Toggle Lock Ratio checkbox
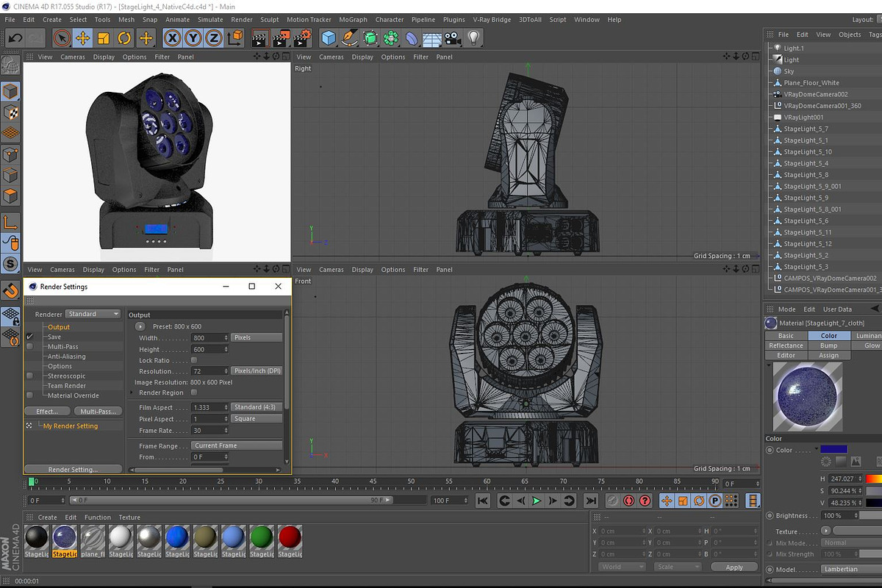This screenshot has height=588, width=882. [194, 360]
